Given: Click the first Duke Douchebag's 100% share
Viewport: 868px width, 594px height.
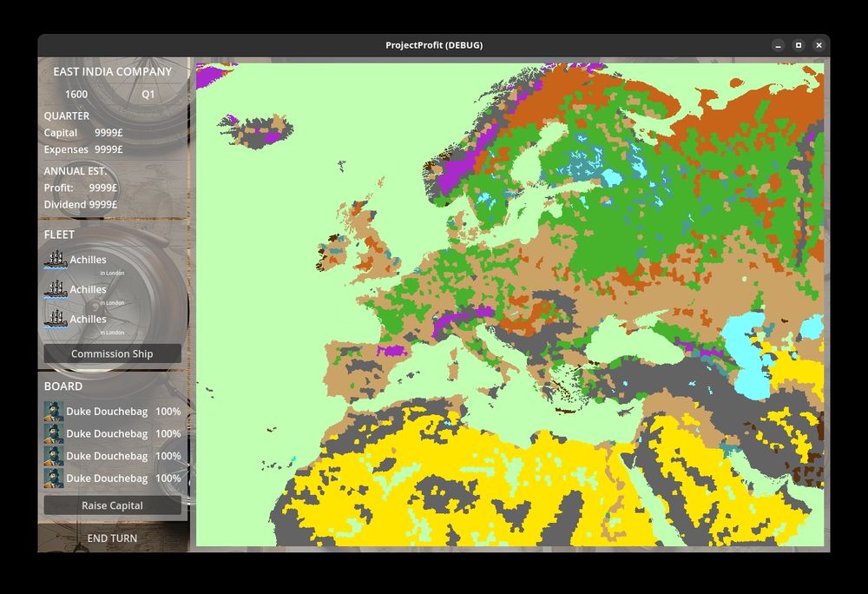Looking at the screenshot, I should coord(168,412).
